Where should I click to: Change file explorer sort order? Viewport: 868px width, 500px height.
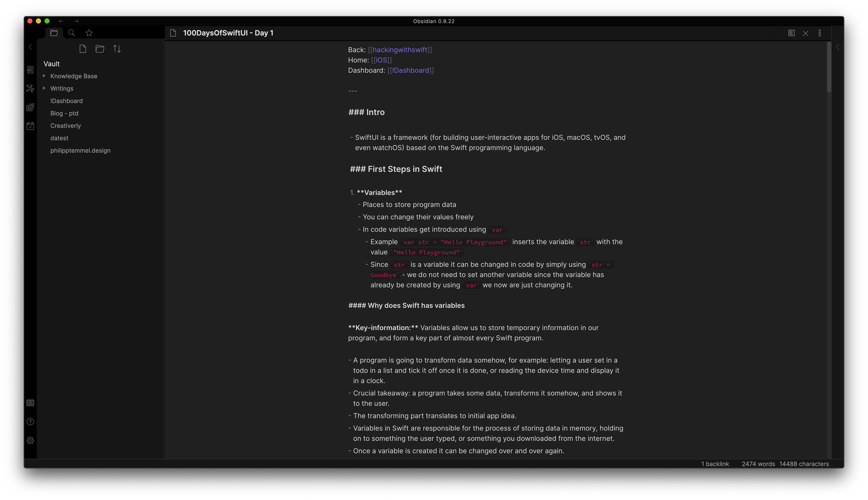tap(116, 49)
